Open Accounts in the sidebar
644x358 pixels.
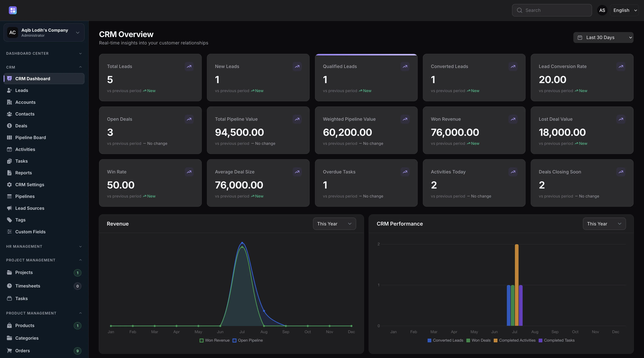pos(44,102)
